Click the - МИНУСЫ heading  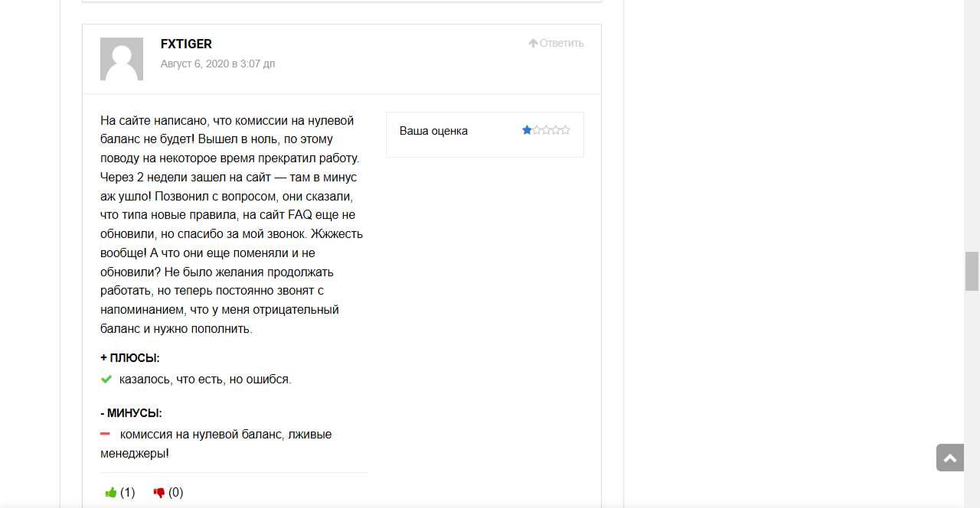click(131, 412)
